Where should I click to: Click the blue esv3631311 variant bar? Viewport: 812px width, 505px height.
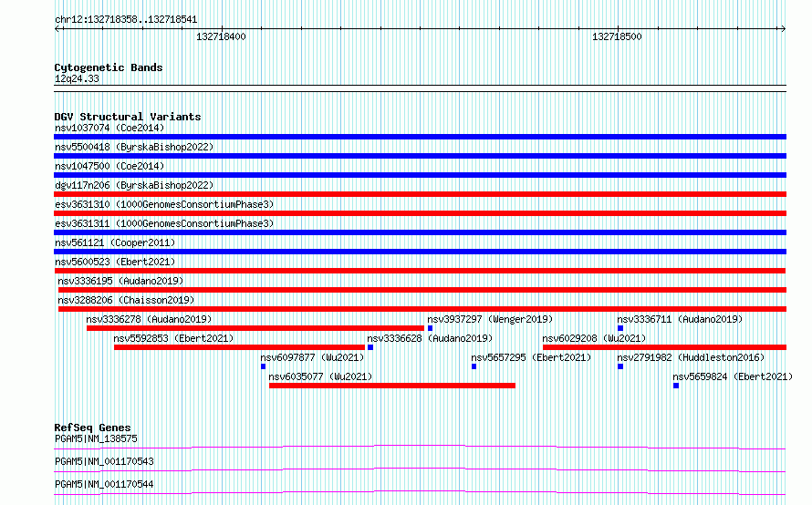coord(420,232)
